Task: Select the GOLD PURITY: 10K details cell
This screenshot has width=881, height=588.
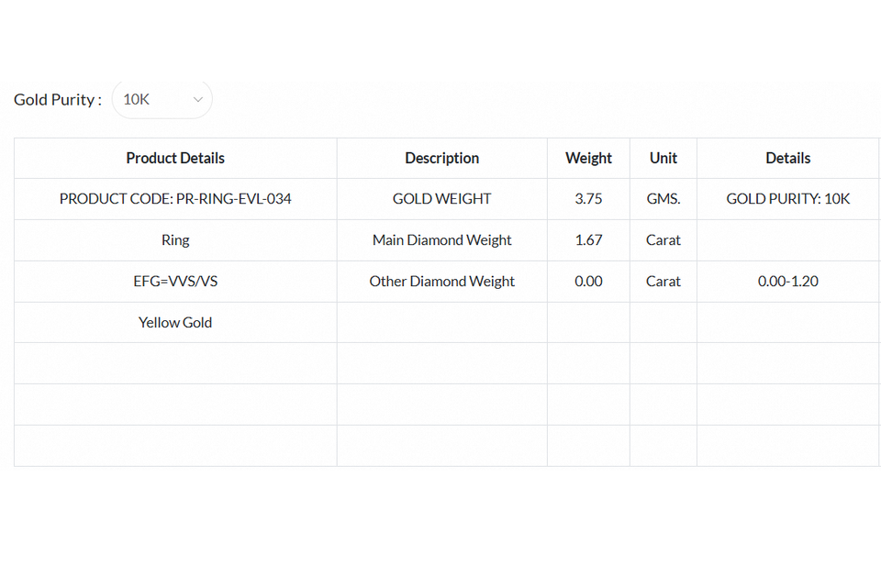Action: [787, 198]
